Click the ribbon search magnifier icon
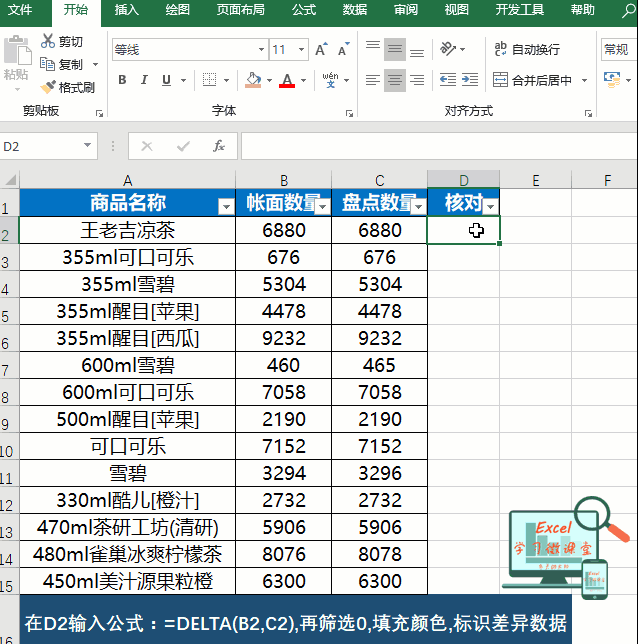638x644 pixels. (629, 10)
